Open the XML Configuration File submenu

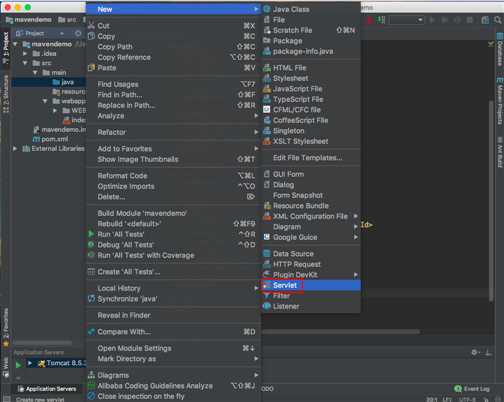[311, 216]
